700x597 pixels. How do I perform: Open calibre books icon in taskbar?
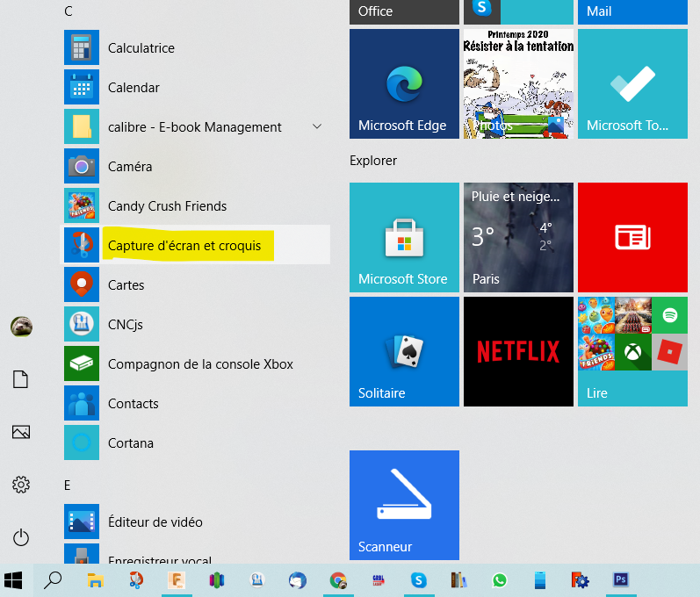pos(458,580)
